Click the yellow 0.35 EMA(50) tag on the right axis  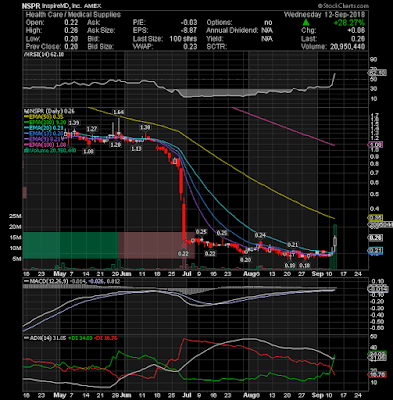tap(375, 218)
